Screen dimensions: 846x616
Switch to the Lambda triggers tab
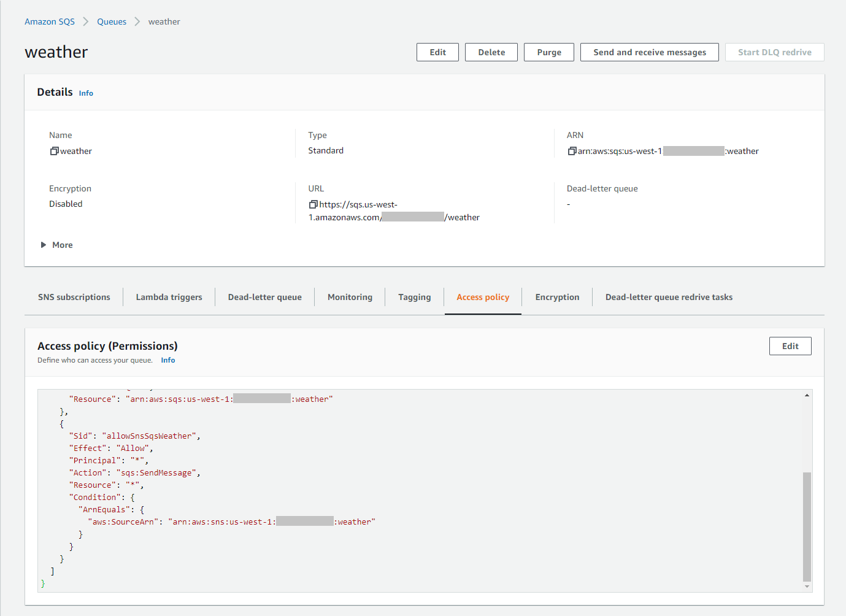[x=169, y=297]
